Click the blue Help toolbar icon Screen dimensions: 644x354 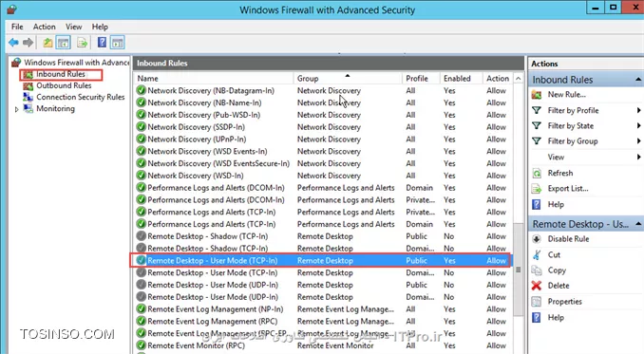point(102,43)
